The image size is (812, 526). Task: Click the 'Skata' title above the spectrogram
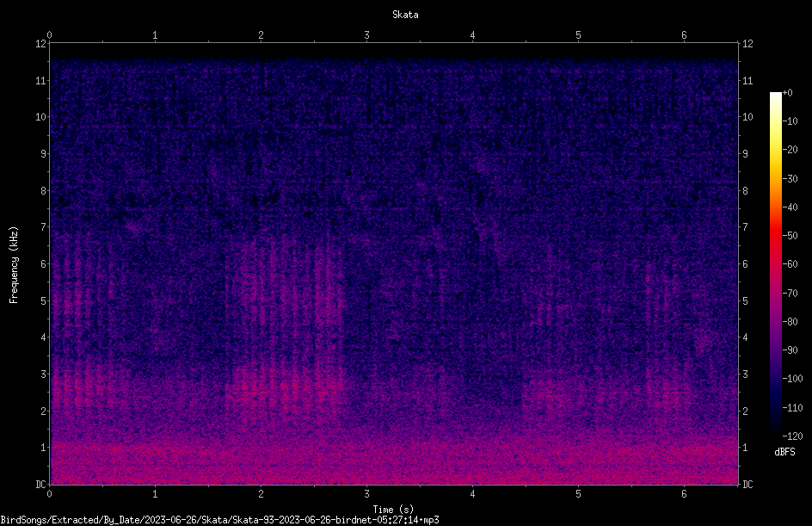[x=405, y=15]
